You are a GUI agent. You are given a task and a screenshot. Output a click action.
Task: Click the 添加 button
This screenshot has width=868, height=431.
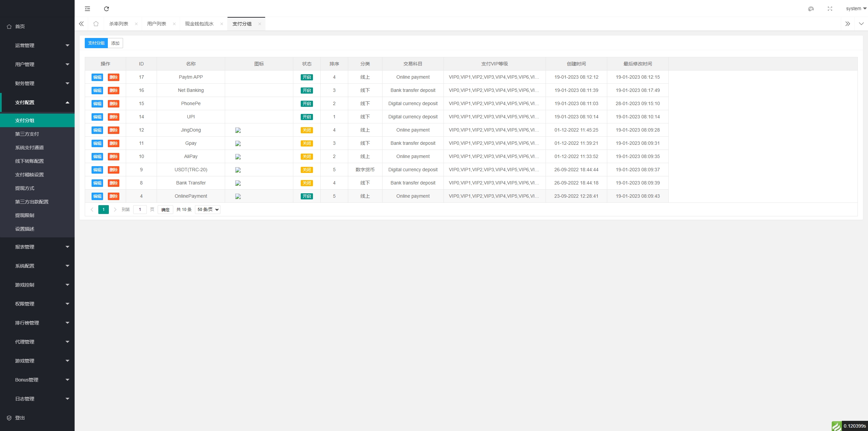115,43
